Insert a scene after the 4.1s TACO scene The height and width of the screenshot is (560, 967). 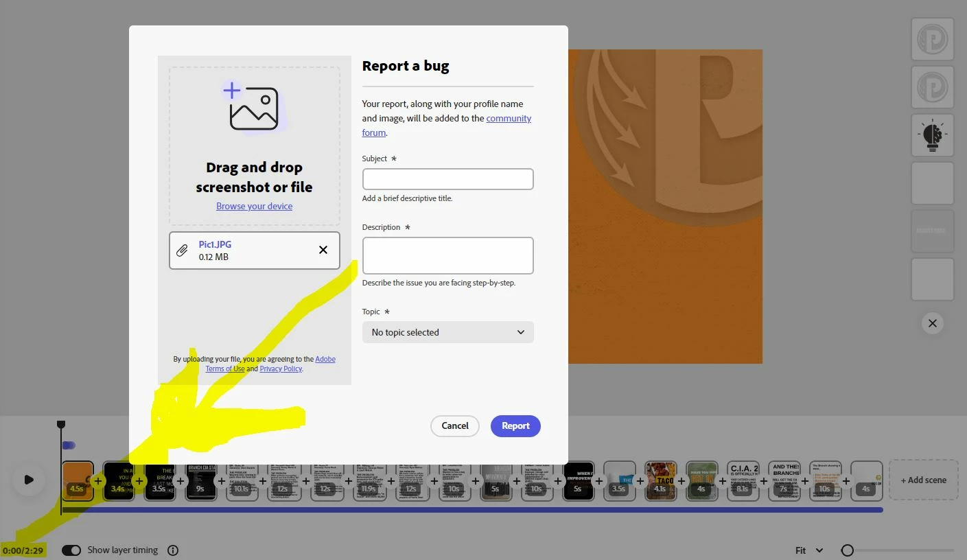[681, 481]
